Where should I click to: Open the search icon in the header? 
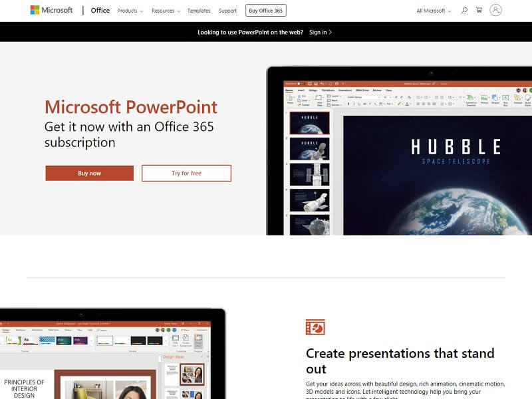pos(464,11)
